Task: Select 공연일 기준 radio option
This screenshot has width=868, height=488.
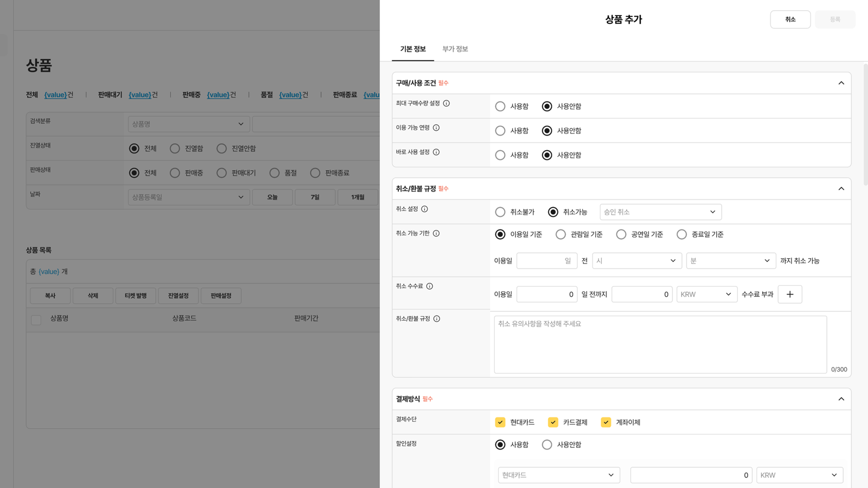Action: point(621,234)
